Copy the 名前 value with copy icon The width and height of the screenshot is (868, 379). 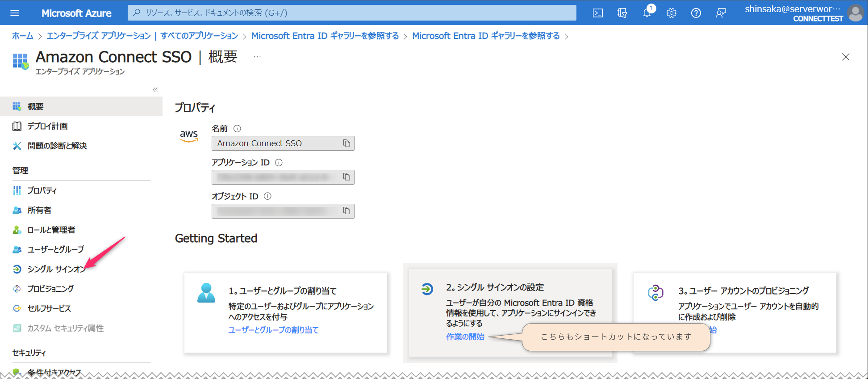[x=346, y=143]
